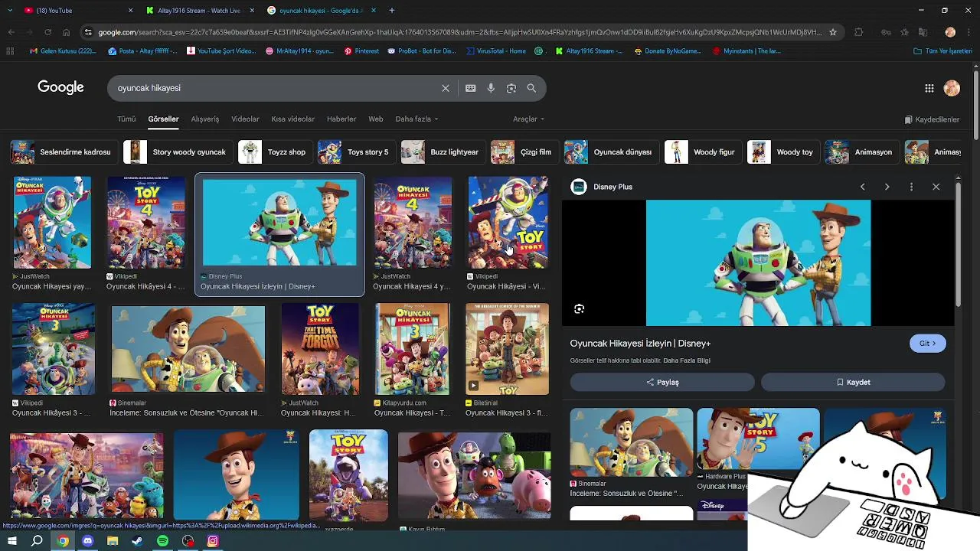
Task: Open Kaydedilenler saved items link
Action: [x=932, y=119]
